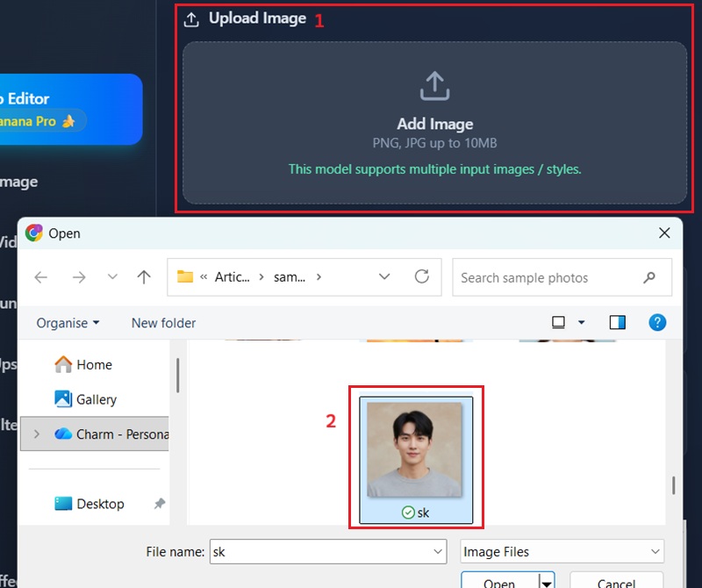Click the OneDrive cloud icon
The width and height of the screenshot is (702, 588).
(63, 434)
